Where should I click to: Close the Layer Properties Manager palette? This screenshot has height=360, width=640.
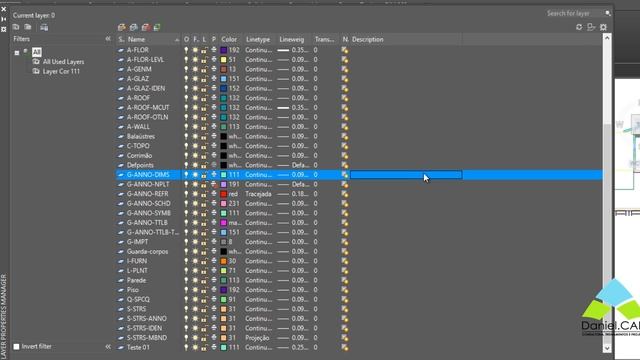point(4,9)
